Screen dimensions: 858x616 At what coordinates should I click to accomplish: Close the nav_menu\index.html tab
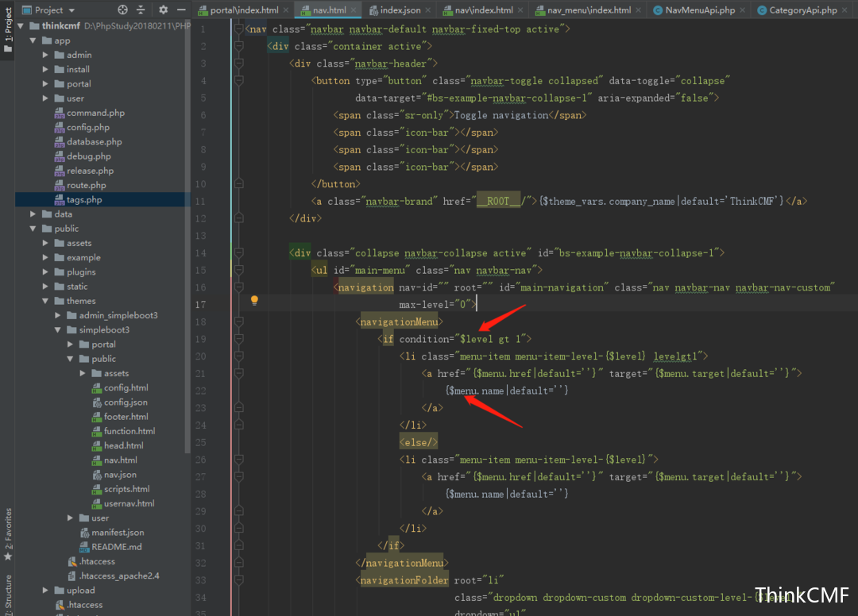[x=639, y=10]
